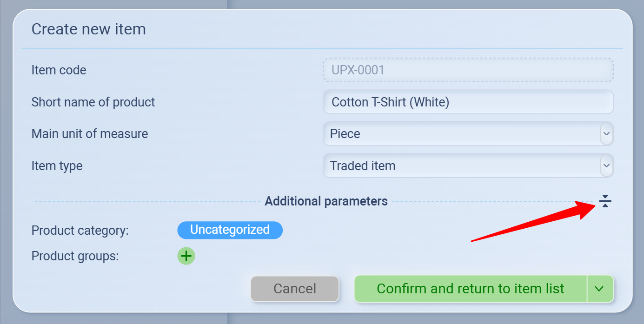
Task: Click the Main unit of measure label
Action: point(90,134)
